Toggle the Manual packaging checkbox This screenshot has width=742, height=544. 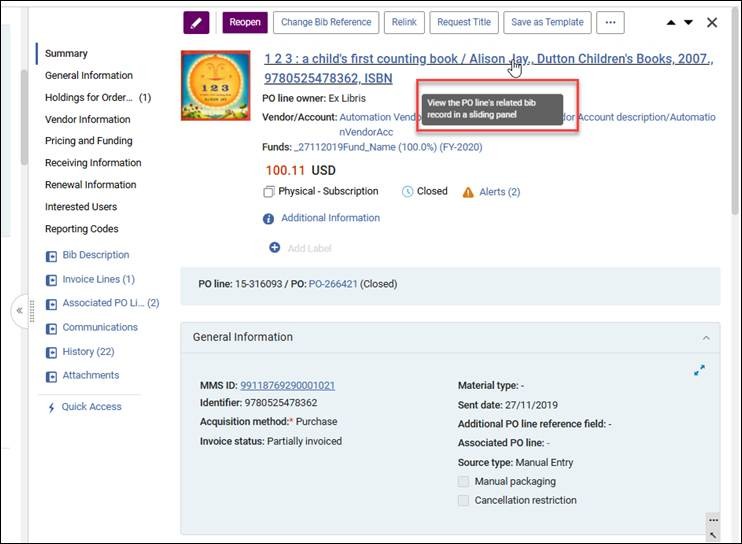pyautogui.click(x=464, y=482)
